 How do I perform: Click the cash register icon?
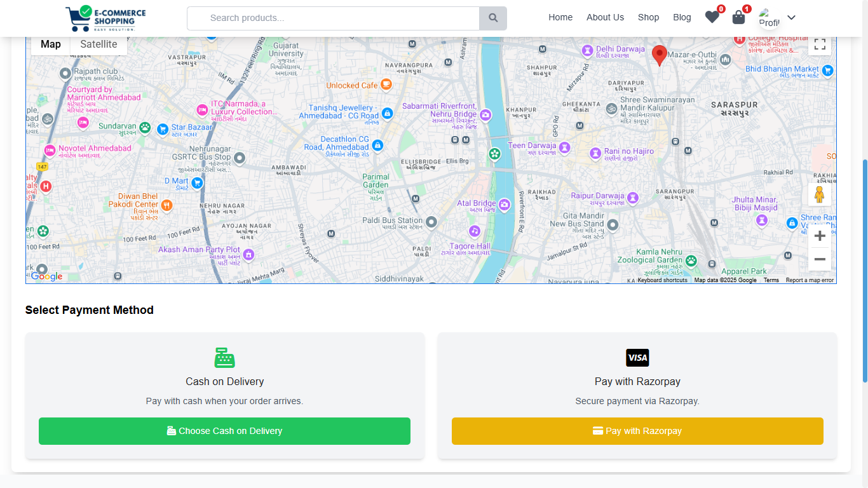tap(225, 358)
